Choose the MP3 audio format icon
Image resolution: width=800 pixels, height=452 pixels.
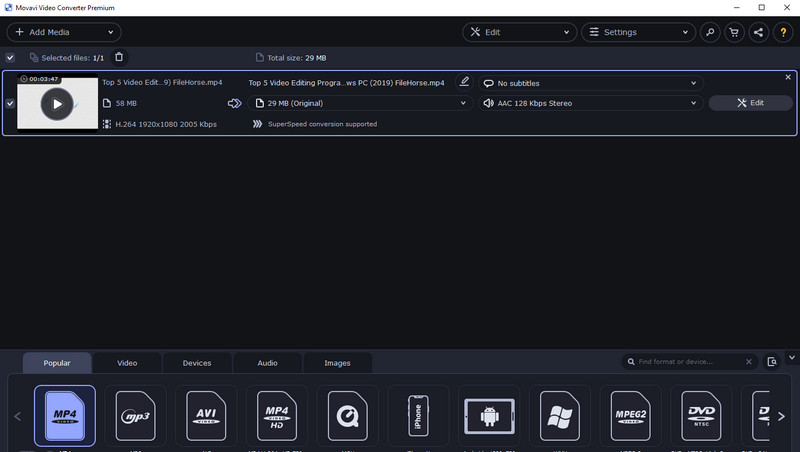135,416
